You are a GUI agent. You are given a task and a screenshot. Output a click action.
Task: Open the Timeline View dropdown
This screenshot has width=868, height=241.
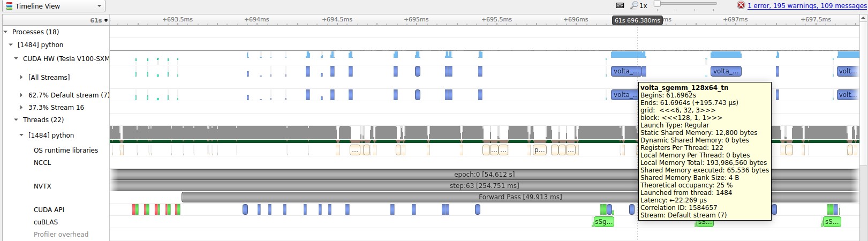click(54, 6)
